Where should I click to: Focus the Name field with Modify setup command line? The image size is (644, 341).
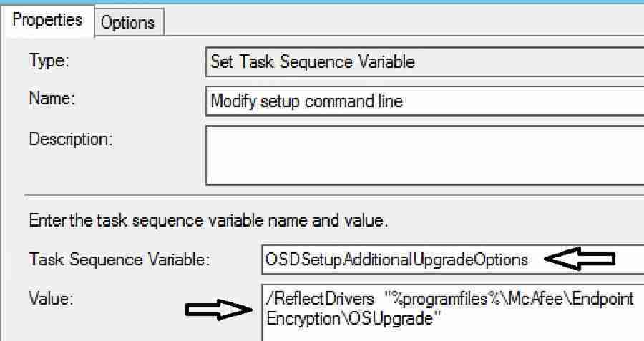tap(424, 101)
